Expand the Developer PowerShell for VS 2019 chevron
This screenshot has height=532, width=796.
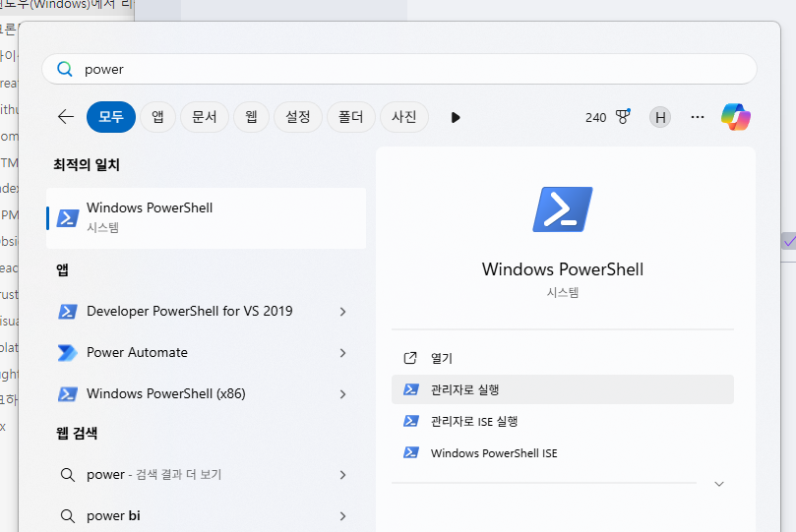tap(343, 312)
